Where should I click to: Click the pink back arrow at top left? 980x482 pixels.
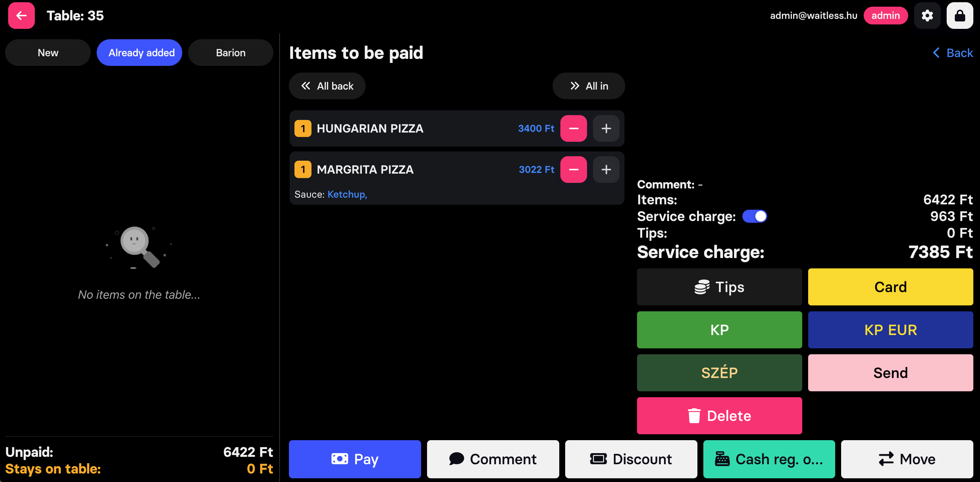(x=21, y=16)
